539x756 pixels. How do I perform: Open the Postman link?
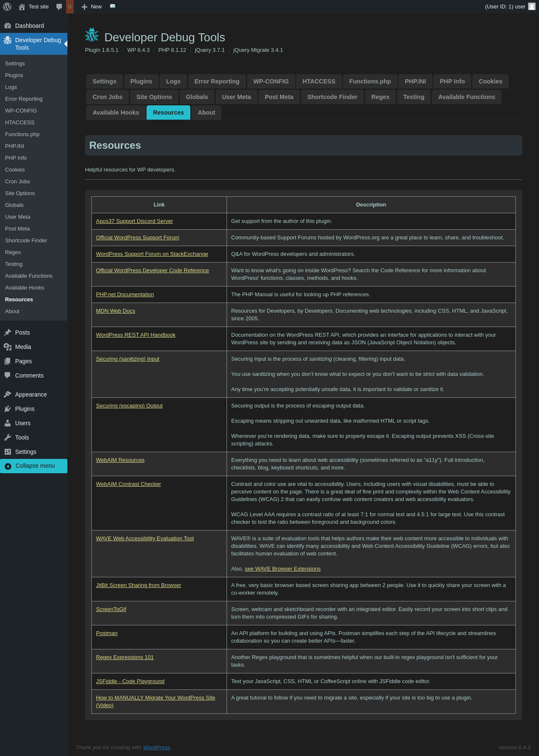pos(107,633)
